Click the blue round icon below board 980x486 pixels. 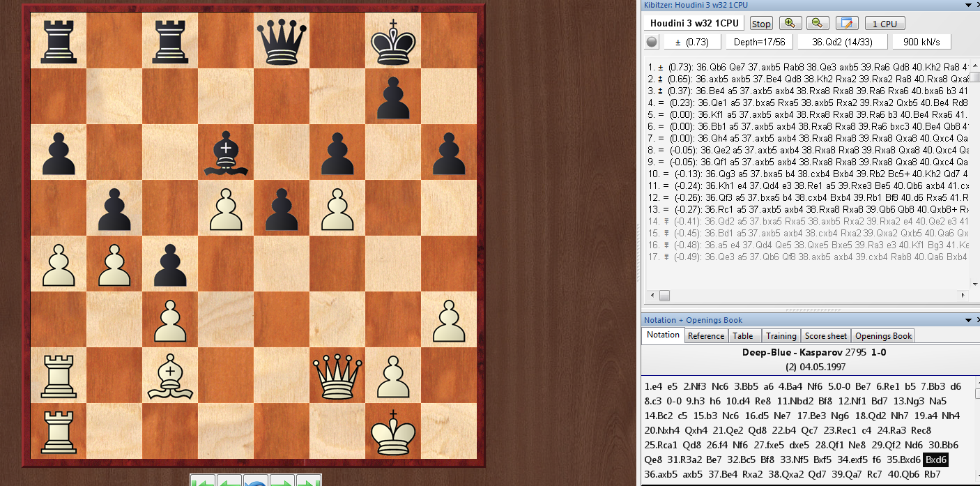click(256, 481)
